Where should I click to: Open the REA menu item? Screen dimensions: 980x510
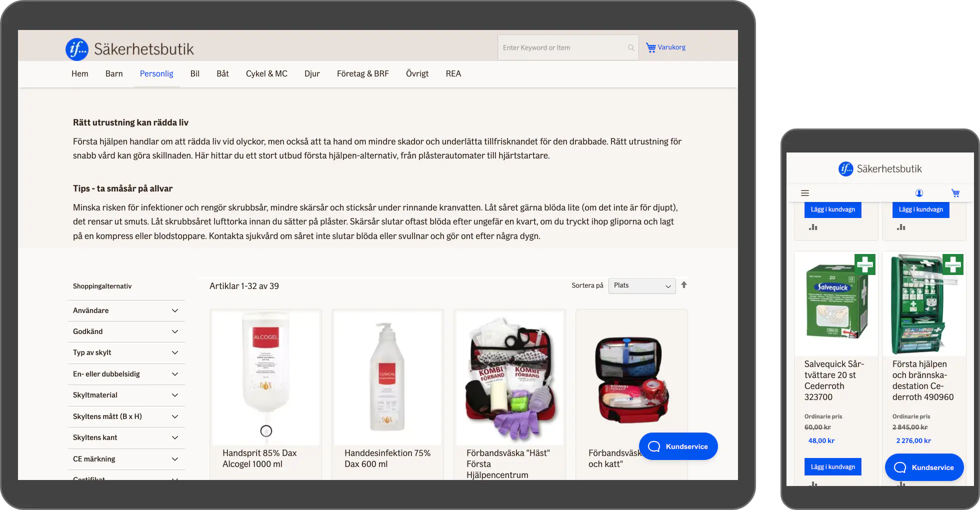click(x=453, y=74)
